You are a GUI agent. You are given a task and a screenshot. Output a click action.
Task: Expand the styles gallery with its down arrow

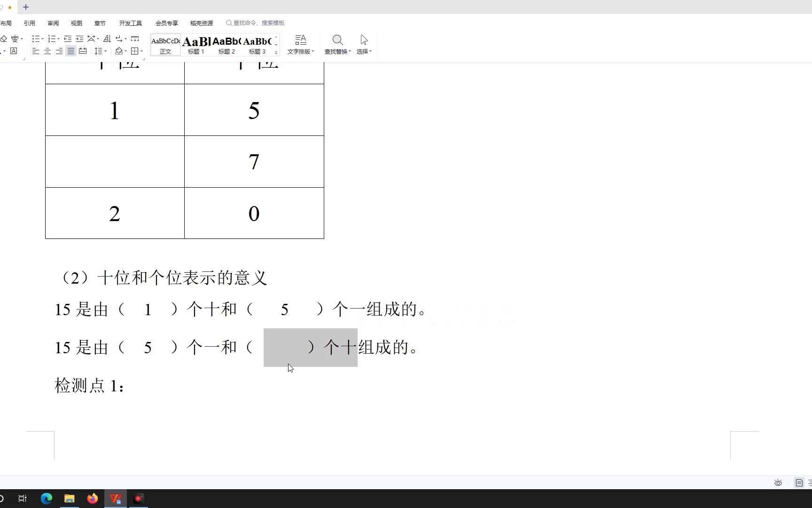click(x=276, y=53)
